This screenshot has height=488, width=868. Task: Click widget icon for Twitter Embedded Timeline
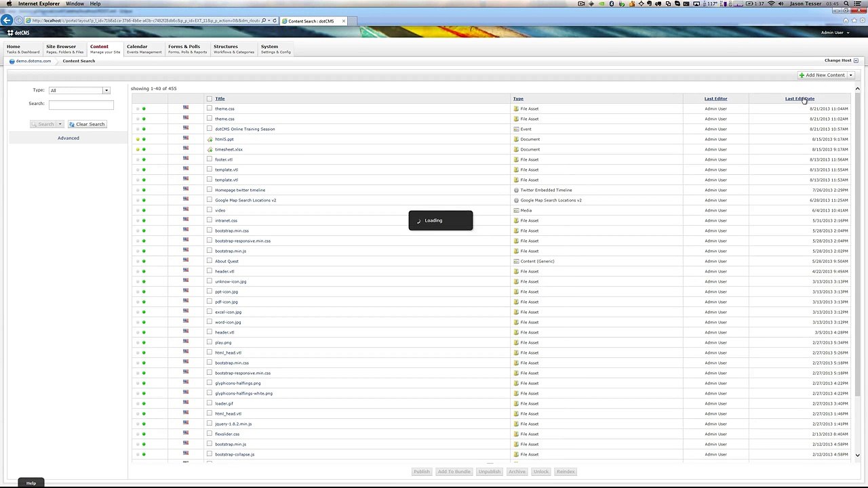click(516, 190)
